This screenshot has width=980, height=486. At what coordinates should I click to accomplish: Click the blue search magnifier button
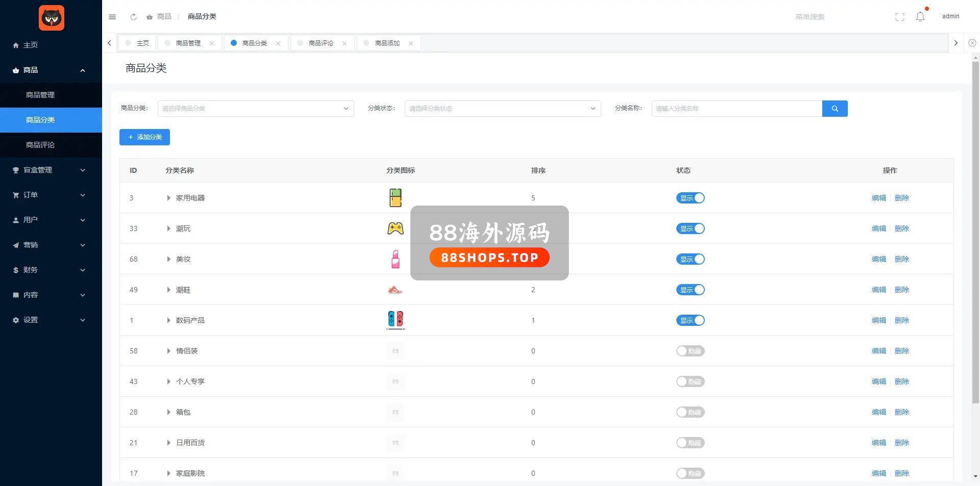pos(835,109)
